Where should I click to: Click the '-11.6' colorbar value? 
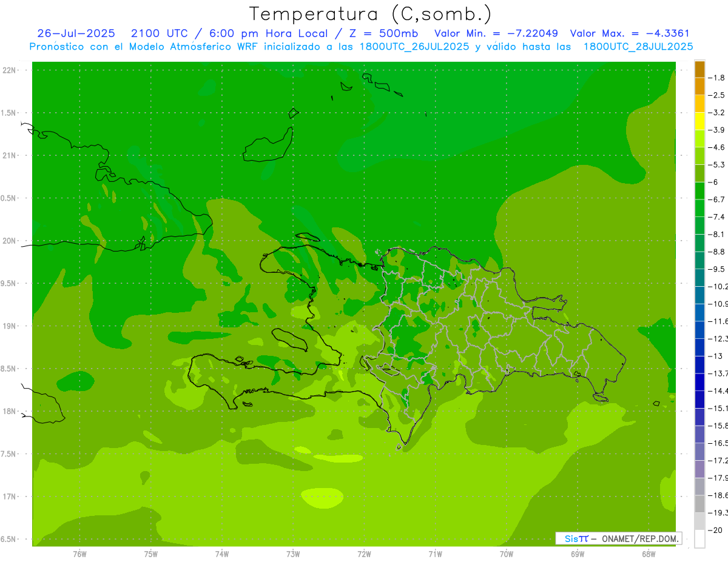tap(718, 321)
